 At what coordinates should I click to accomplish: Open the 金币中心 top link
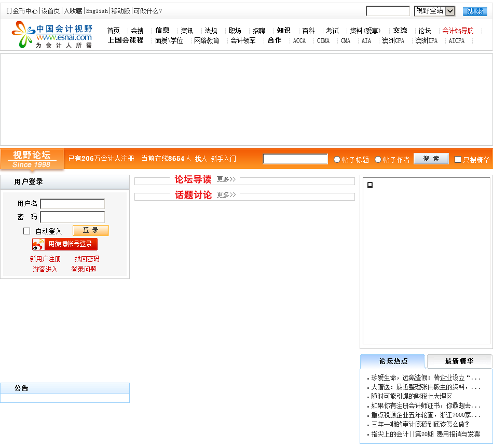coord(25,11)
